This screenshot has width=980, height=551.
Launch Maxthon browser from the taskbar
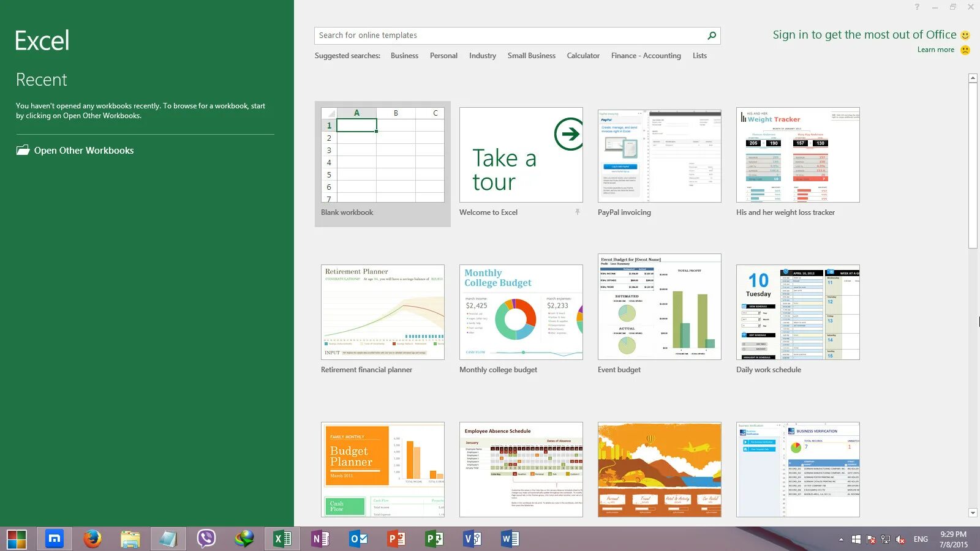pyautogui.click(x=55, y=539)
